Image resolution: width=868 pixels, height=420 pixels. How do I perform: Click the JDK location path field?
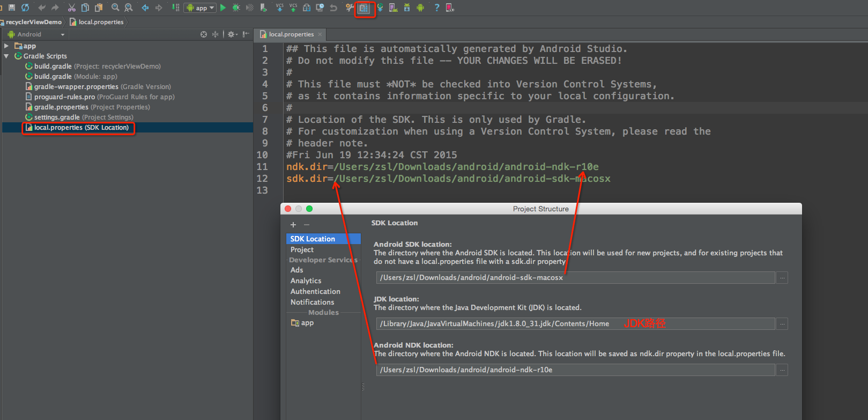click(x=575, y=324)
